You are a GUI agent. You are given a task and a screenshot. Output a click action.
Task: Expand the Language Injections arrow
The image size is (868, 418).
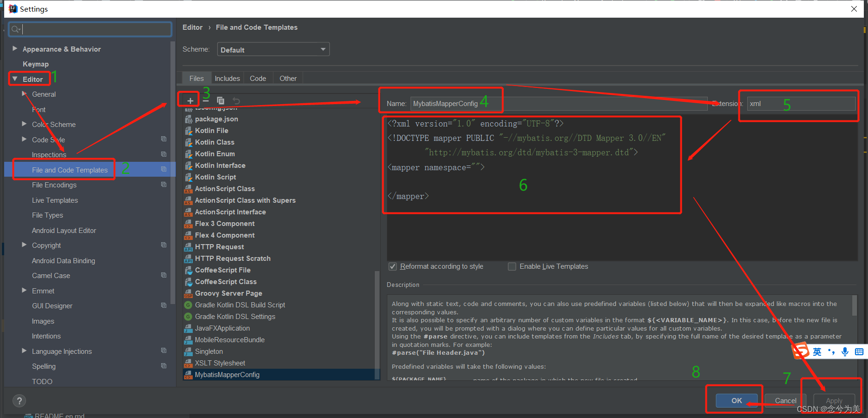[x=24, y=351]
